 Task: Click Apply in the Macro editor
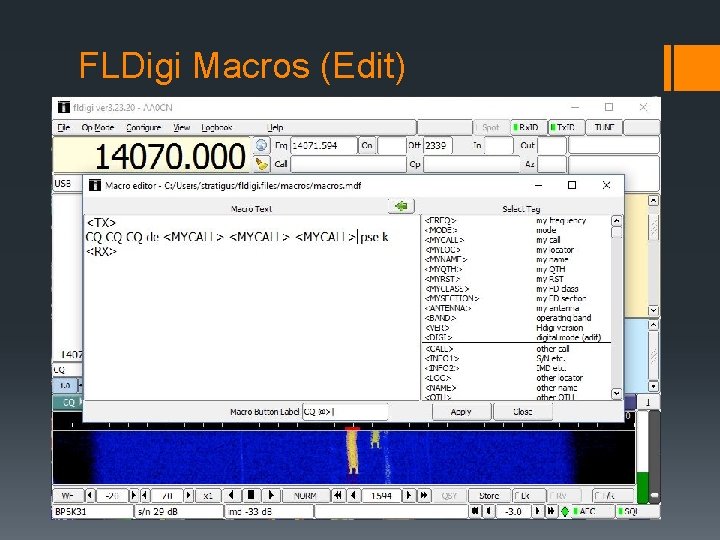point(461,412)
